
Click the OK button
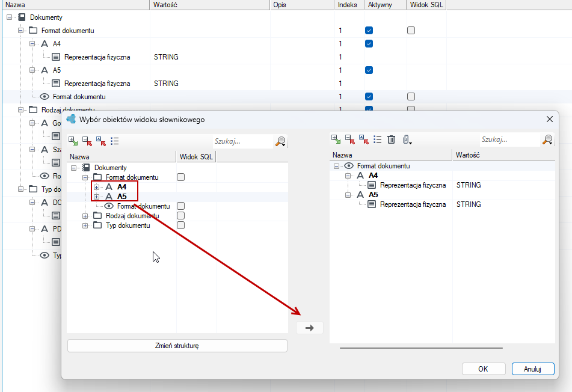click(x=484, y=369)
